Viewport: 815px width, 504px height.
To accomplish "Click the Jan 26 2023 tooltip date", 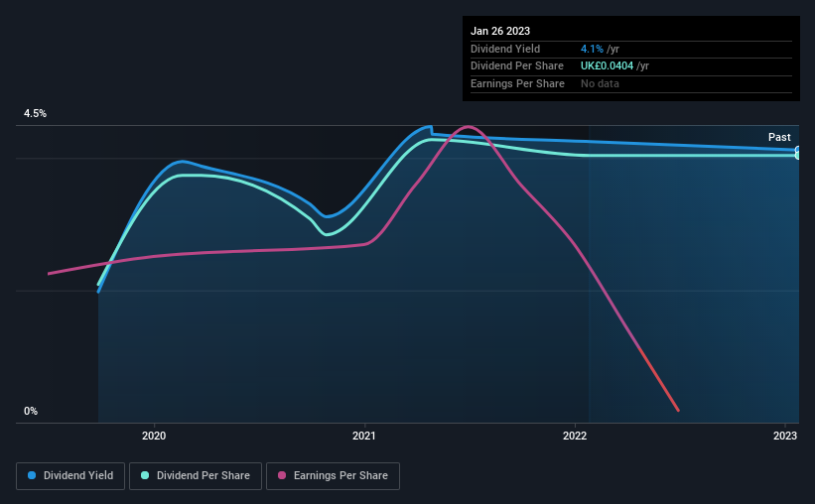I will 500,31.
